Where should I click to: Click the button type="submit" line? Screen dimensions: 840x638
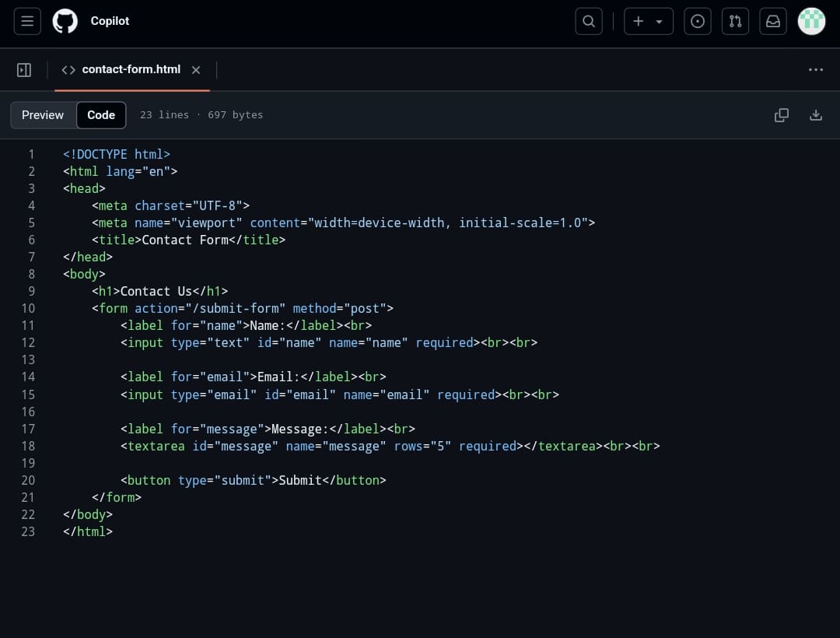tap(254, 481)
